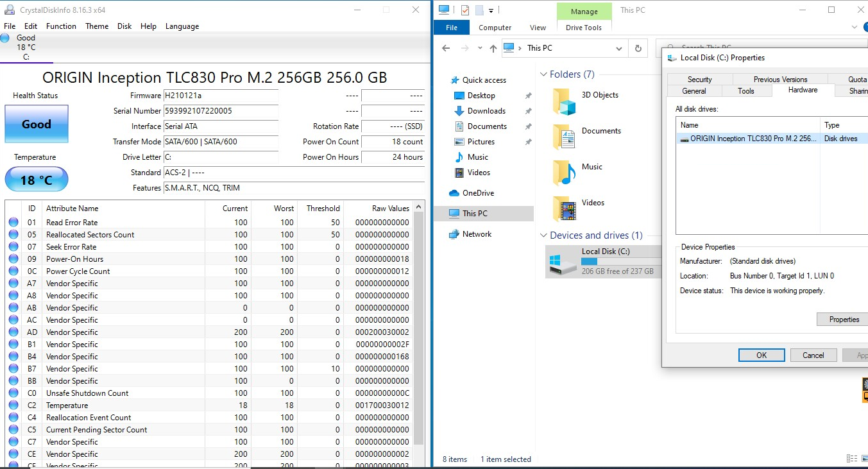
Task: Click the Serial Number value field
Action: (x=221, y=111)
